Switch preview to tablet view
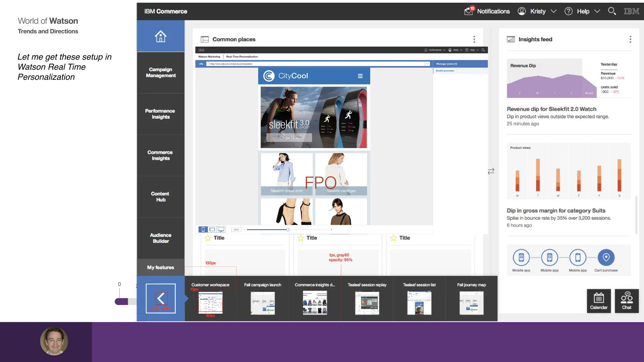 [212, 230]
